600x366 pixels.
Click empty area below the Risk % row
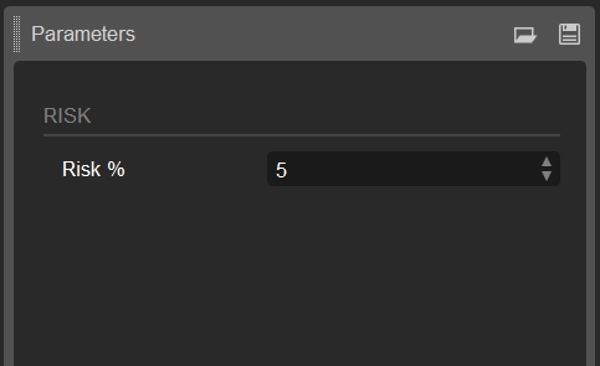[300, 276]
